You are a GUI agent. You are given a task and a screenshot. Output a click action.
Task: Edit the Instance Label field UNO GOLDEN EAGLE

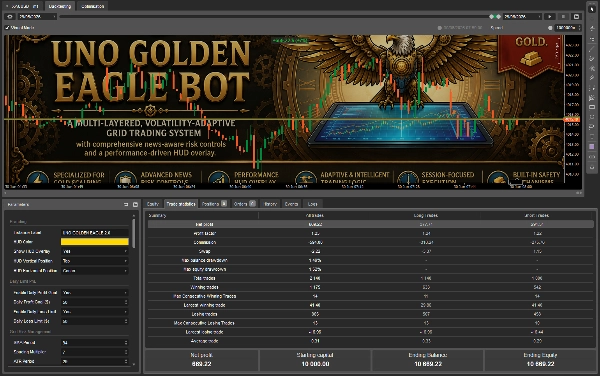coord(95,233)
